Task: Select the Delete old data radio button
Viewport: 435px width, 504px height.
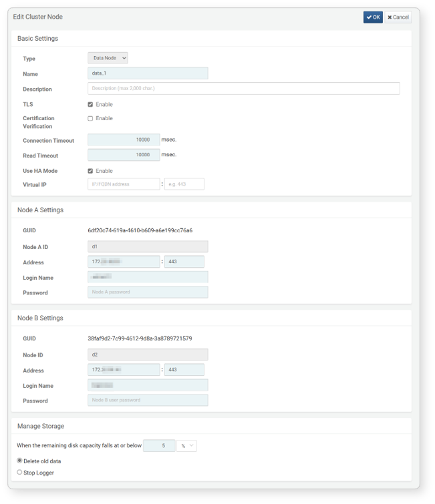Action: 19,461
